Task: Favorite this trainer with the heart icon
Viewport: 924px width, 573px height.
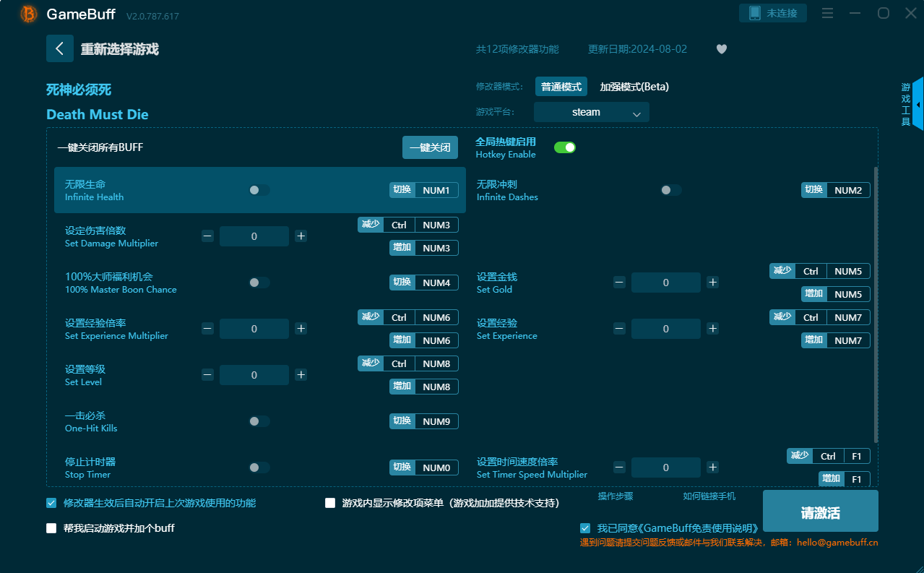Action: pyautogui.click(x=722, y=49)
